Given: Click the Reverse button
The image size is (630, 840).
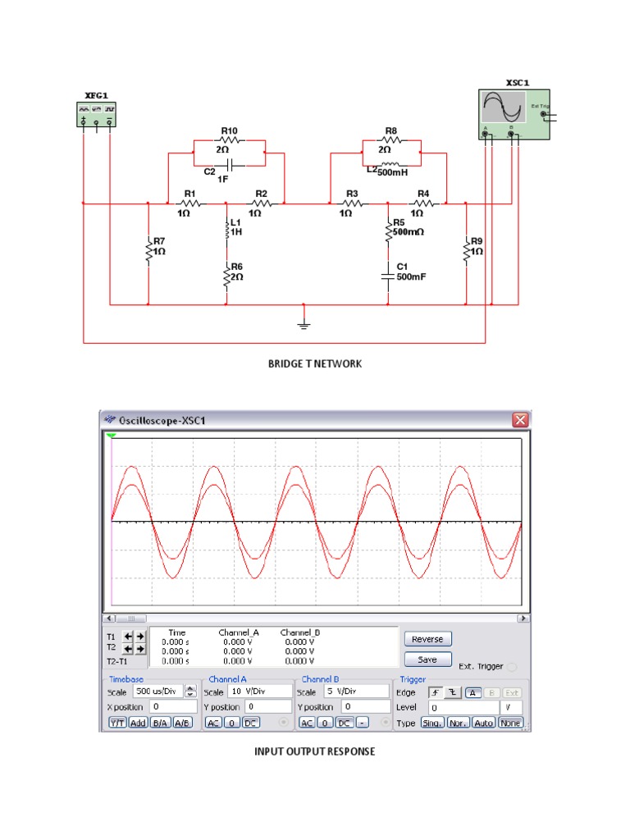Looking at the screenshot, I should (x=427, y=639).
